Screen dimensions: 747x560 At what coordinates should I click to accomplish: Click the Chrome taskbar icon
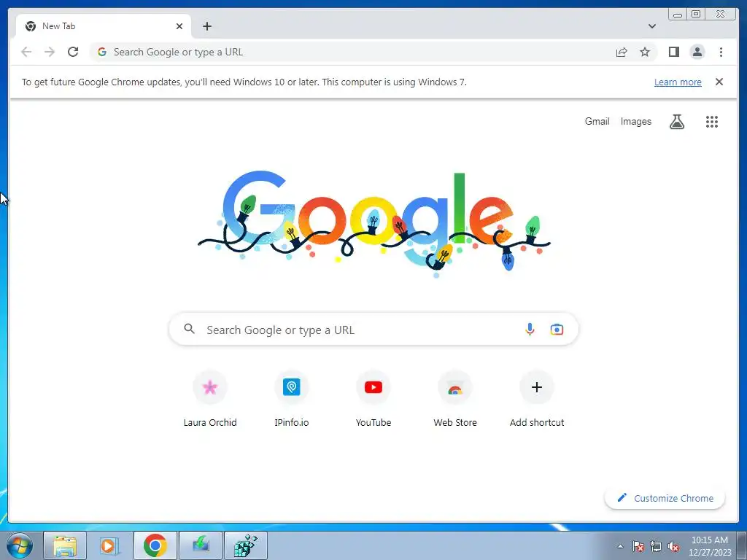point(155,545)
